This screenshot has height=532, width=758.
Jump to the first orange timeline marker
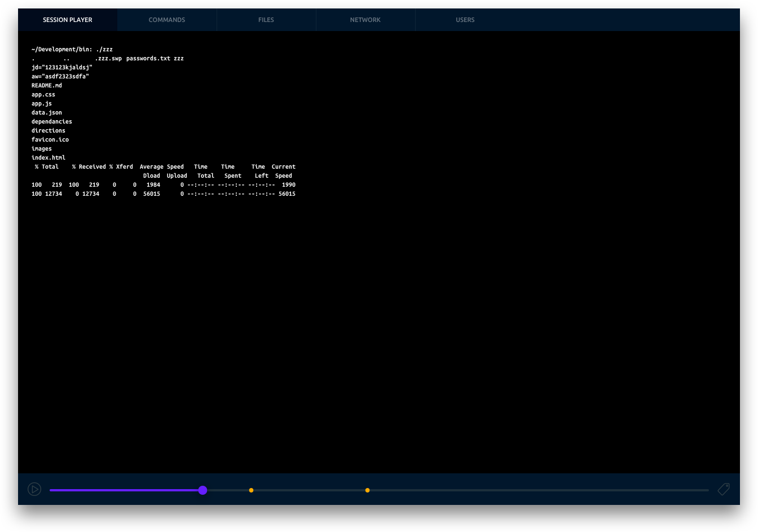click(x=251, y=490)
